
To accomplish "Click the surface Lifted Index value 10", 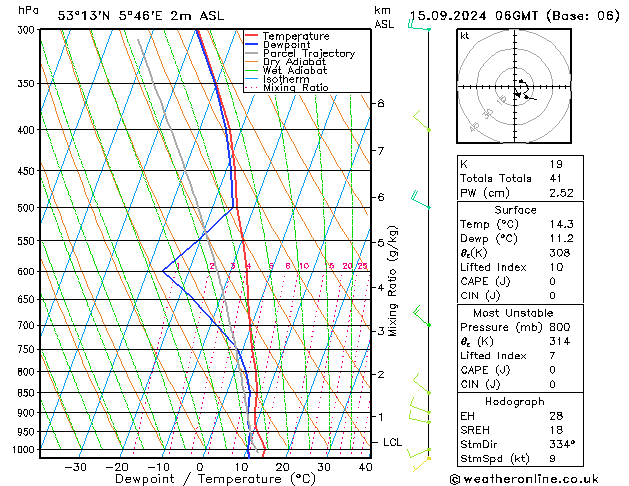I will coord(556,267).
